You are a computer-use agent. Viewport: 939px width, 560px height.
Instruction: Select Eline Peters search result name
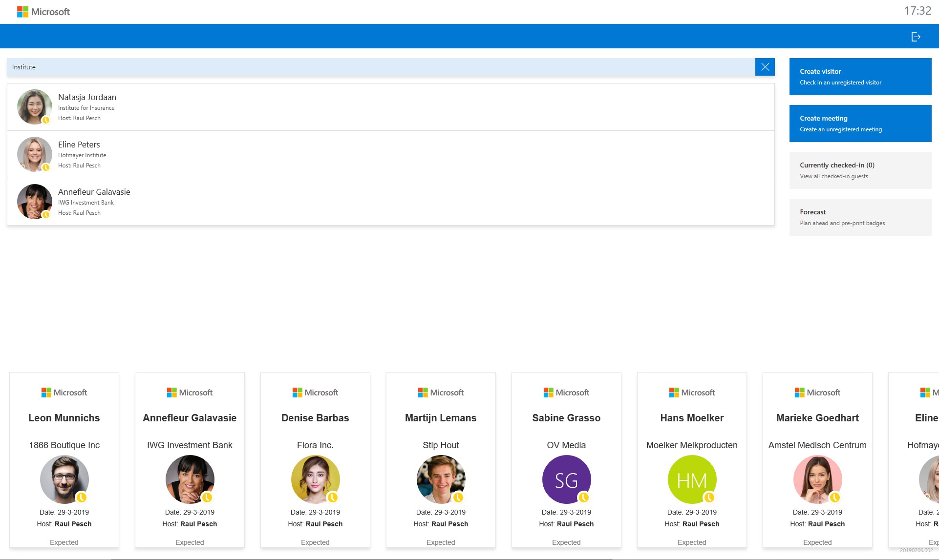(79, 145)
